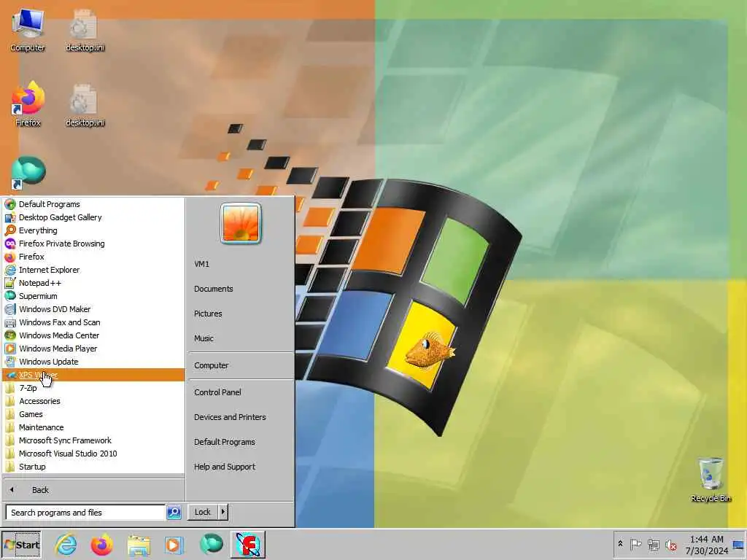Open Music from the Start menu
The width and height of the screenshot is (747, 560).
coord(239,338)
